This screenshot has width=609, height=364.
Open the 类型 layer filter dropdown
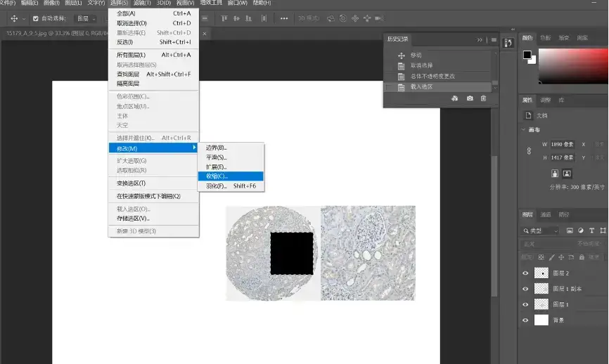tap(541, 230)
